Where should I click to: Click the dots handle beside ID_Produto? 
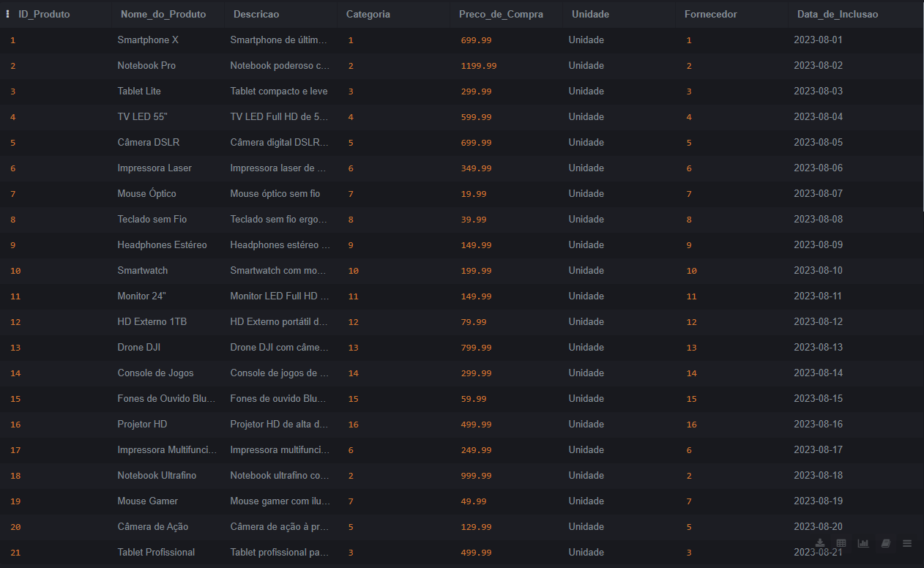point(8,14)
